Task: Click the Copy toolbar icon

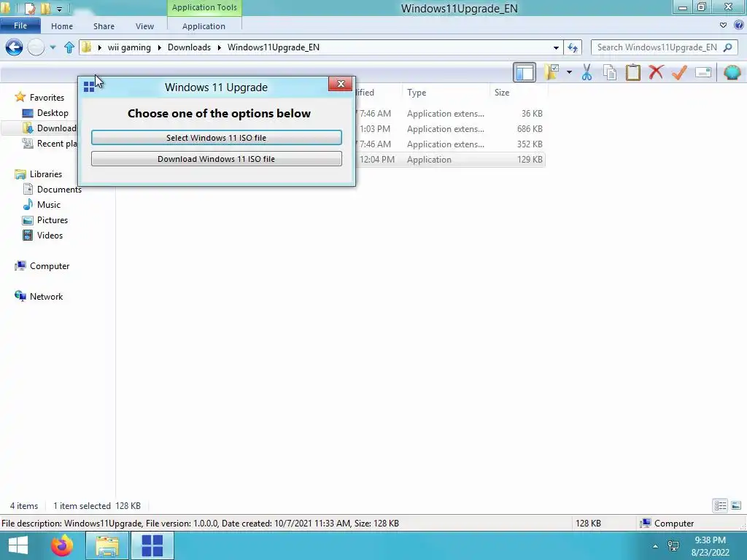Action: (610, 72)
